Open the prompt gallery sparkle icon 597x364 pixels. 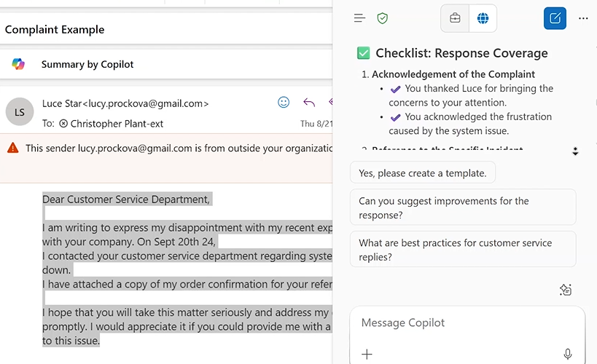point(565,290)
